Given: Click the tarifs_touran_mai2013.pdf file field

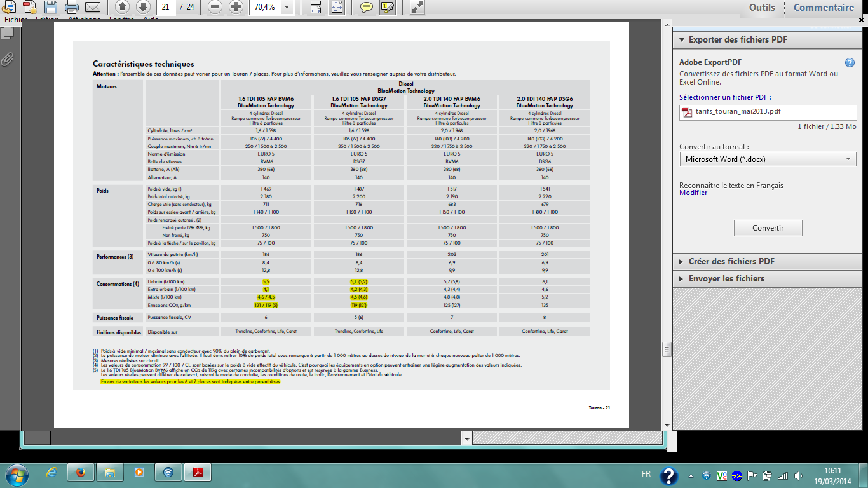Looking at the screenshot, I should click(x=768, y=112).
